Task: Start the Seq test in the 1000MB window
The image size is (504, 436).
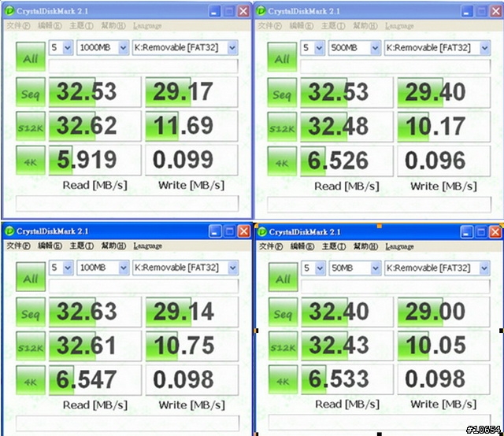Action: [31, 92]
